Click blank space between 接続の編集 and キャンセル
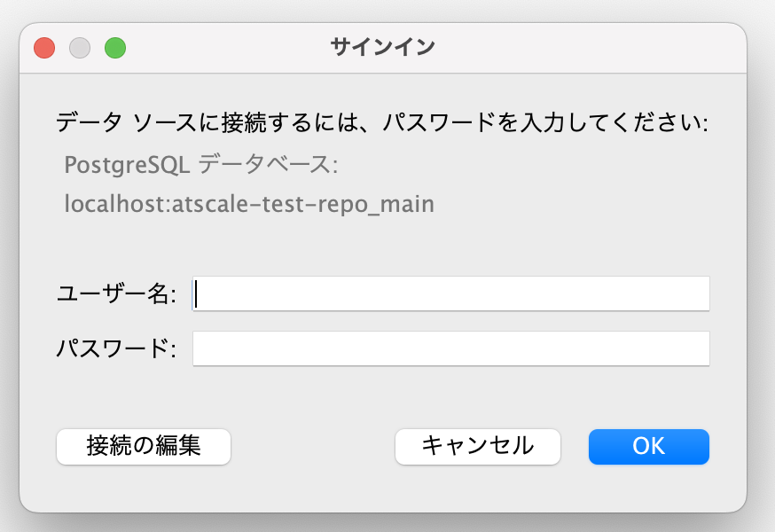Screen dimensions: 775x532 [x=312, y=446]
